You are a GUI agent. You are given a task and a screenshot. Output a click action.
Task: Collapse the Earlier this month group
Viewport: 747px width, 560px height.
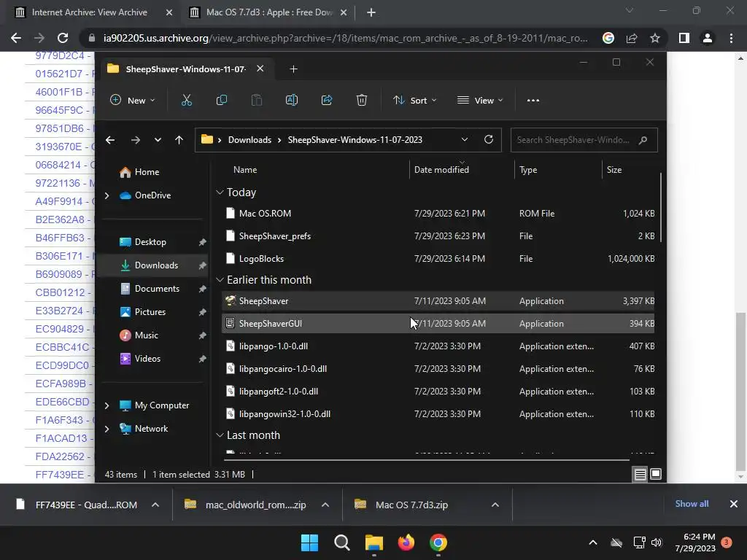pyautogui.click(x=220, y=280)
